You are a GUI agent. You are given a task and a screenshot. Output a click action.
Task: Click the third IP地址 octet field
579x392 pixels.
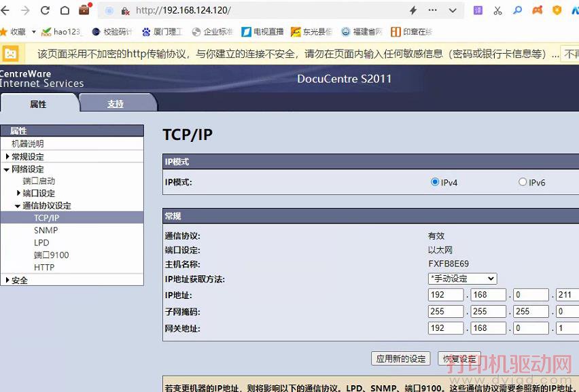click(531, 295)
